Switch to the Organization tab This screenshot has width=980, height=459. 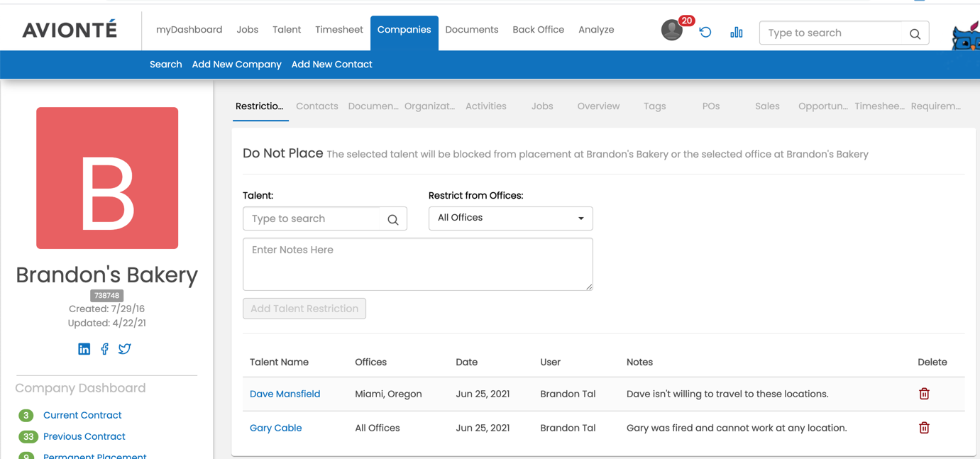pos(430,106)
